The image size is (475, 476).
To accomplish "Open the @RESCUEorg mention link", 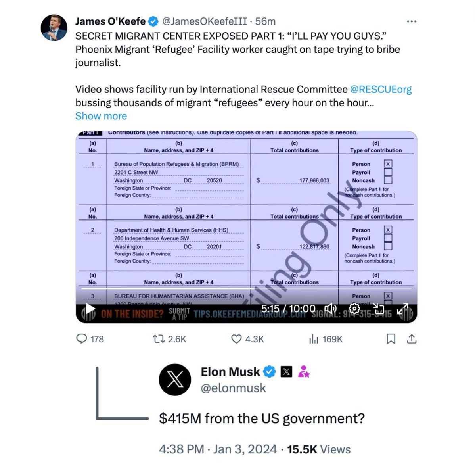I will pos(381,89).
